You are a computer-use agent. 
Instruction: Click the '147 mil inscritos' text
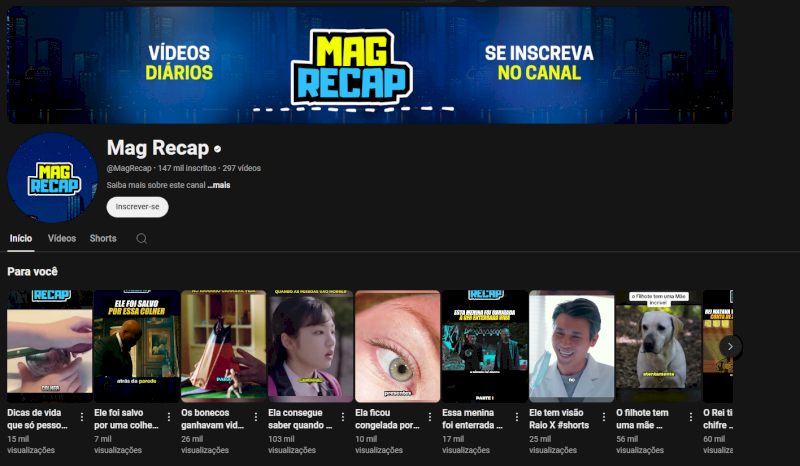coord(187,168)
